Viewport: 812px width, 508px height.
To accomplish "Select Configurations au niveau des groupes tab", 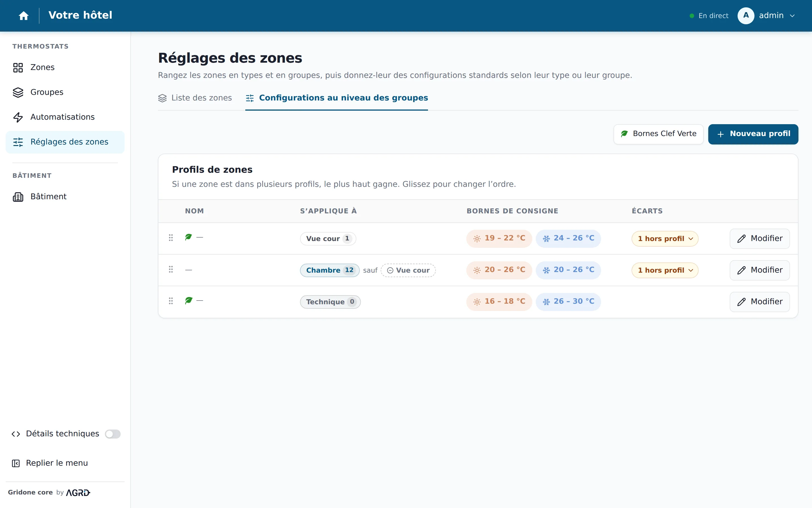I will click(337, 98).
